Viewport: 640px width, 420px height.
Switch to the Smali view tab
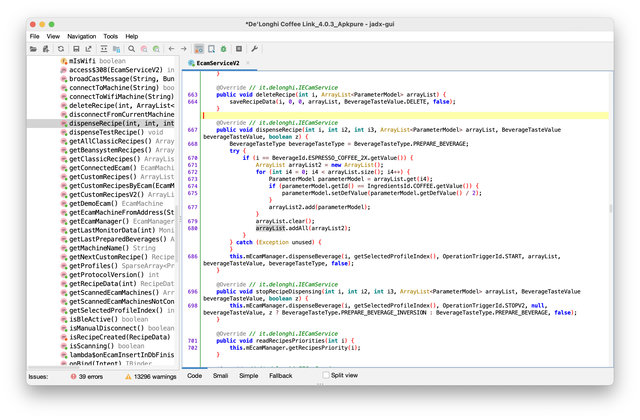pyautogui.click(x=220, y=376)
